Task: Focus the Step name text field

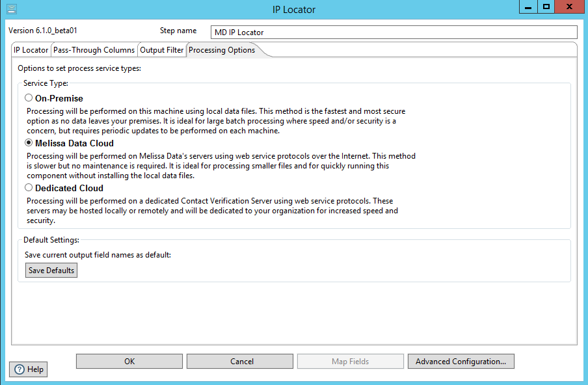Action: click(394, 33)
